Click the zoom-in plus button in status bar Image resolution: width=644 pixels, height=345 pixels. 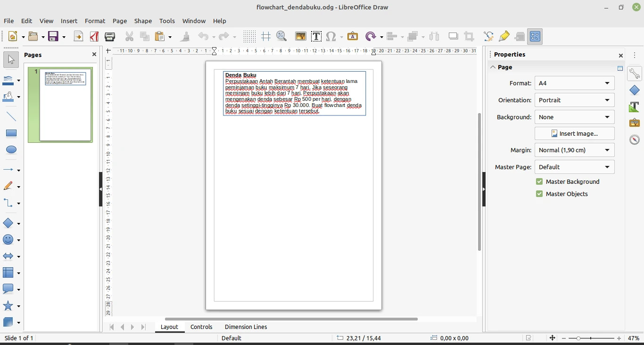[619, 338]
